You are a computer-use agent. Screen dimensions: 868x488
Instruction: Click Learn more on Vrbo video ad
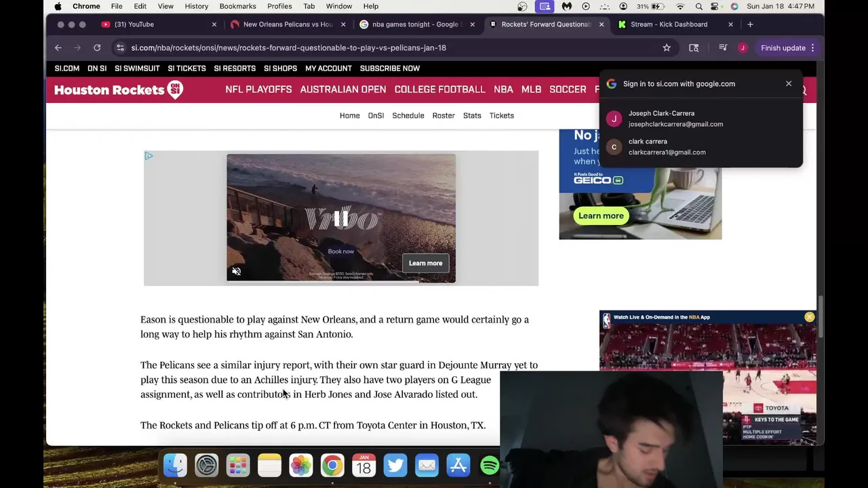[x=425, y=263]
